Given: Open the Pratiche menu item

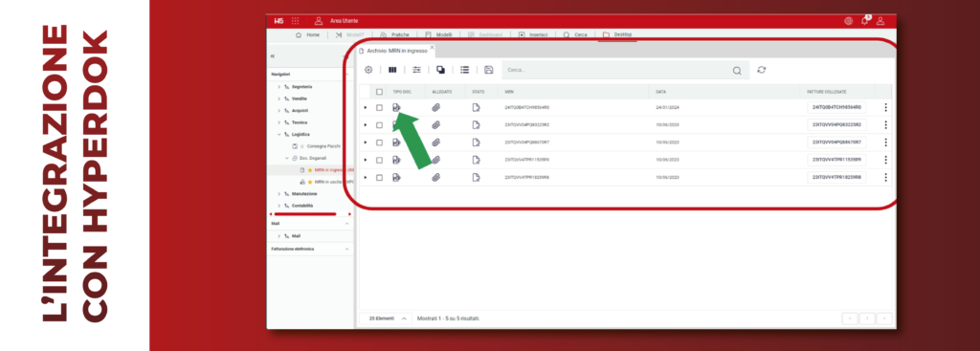Looking at the screenshot, I should (395, 34).
